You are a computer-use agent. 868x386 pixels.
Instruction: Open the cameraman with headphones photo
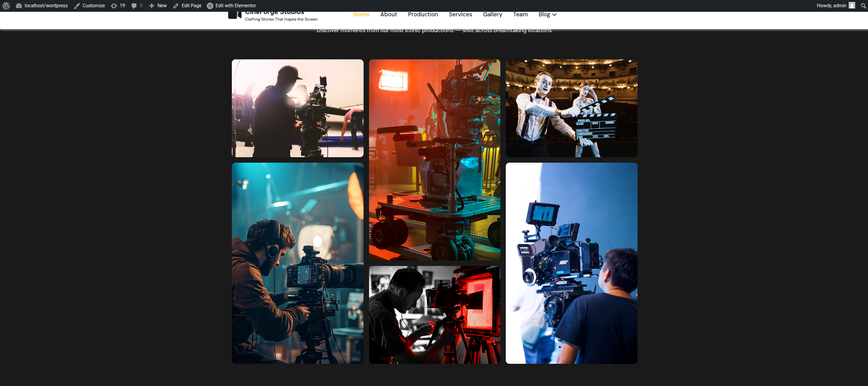coord(297,263)
